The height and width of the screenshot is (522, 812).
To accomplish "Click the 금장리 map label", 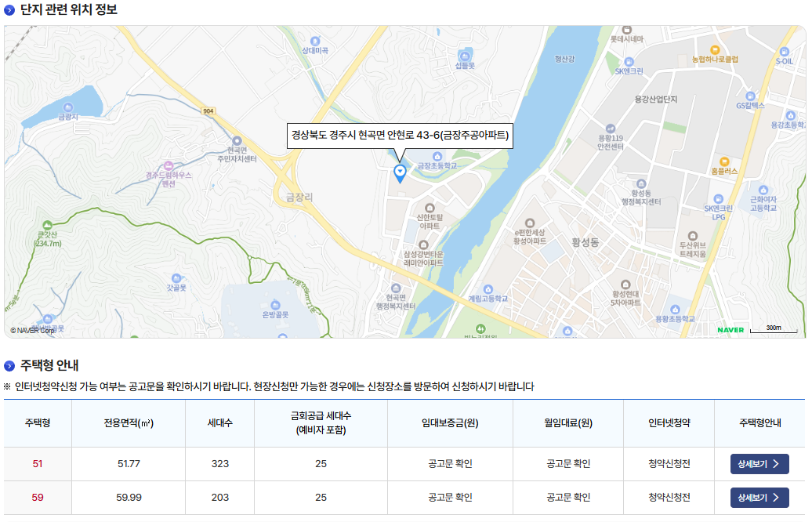I will coord(299,198).
